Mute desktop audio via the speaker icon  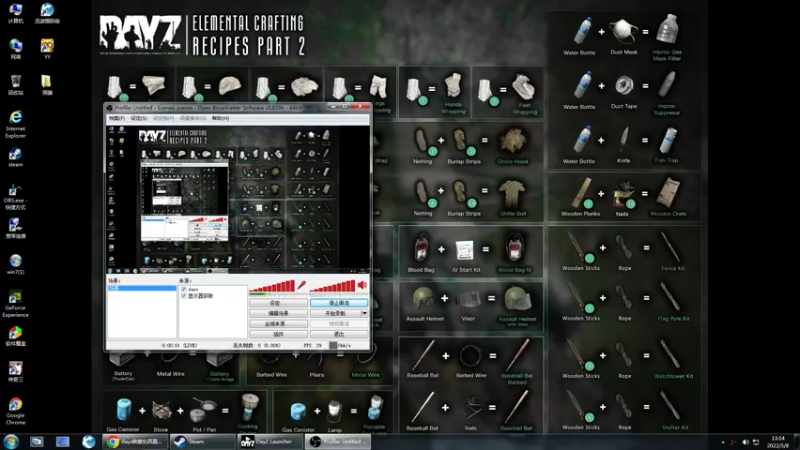[362, 285]
